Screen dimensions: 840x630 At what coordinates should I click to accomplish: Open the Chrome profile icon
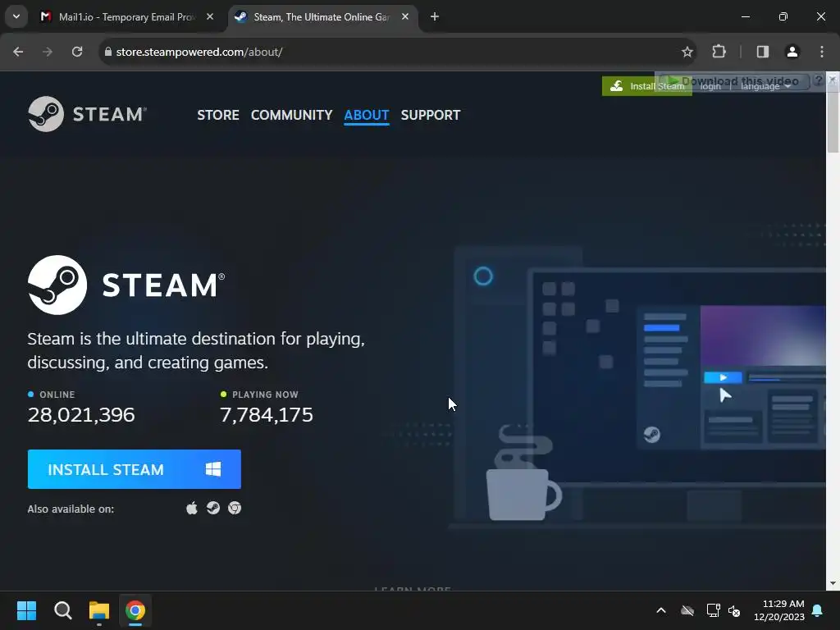click(792, 52)
